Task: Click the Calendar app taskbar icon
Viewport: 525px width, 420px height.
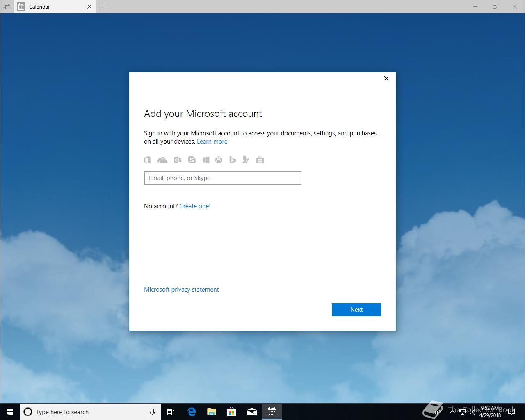Action: coord(272,412)
